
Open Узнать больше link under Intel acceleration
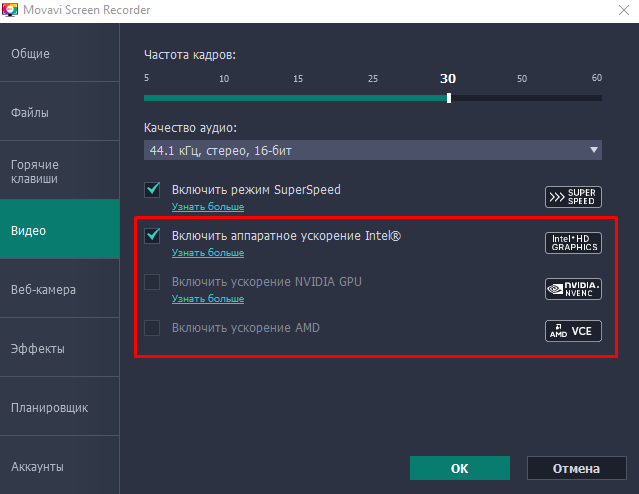(208, 253)
